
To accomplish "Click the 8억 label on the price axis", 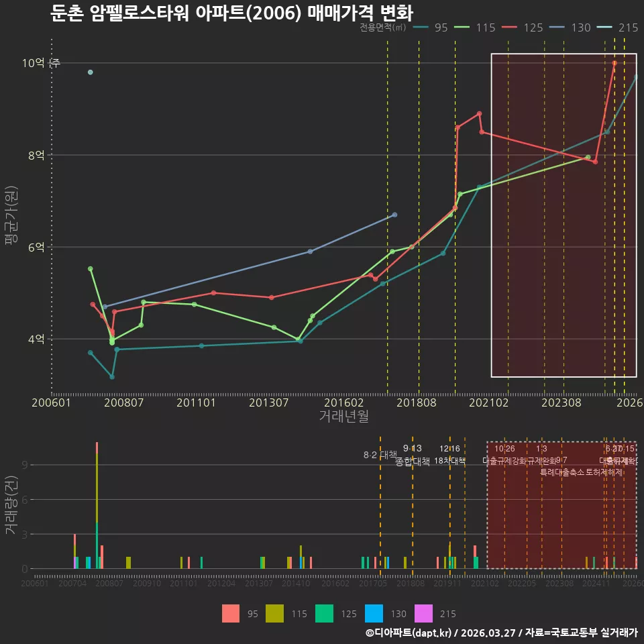I will pos(36,155).
